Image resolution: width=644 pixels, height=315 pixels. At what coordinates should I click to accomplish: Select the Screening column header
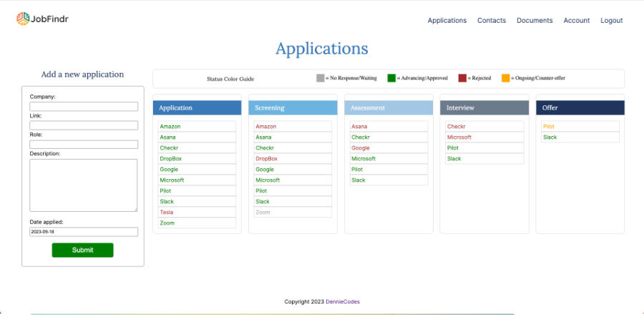tap(293, 107)
